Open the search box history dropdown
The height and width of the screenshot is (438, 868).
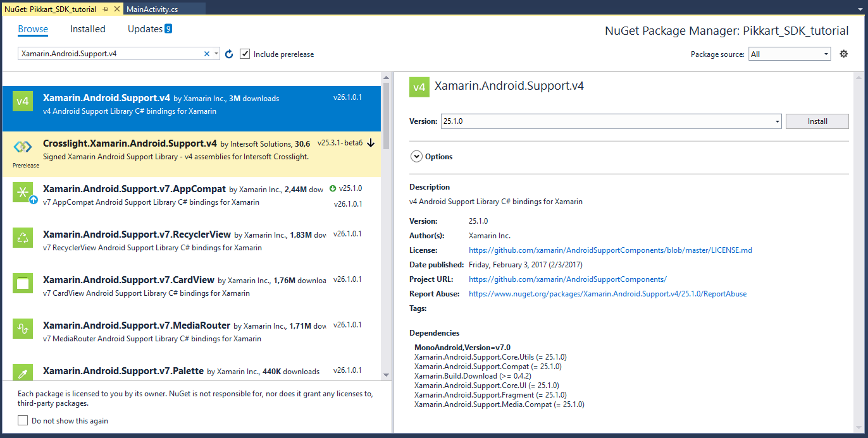[216, 54]
